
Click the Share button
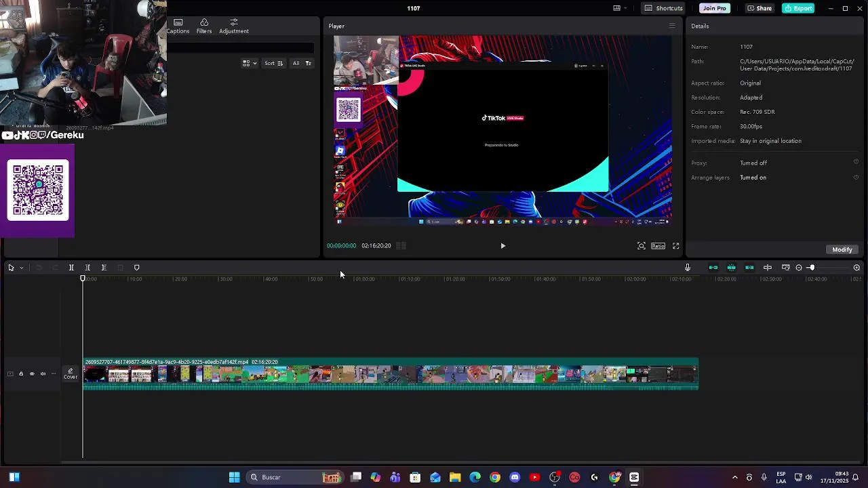(759, 8)
